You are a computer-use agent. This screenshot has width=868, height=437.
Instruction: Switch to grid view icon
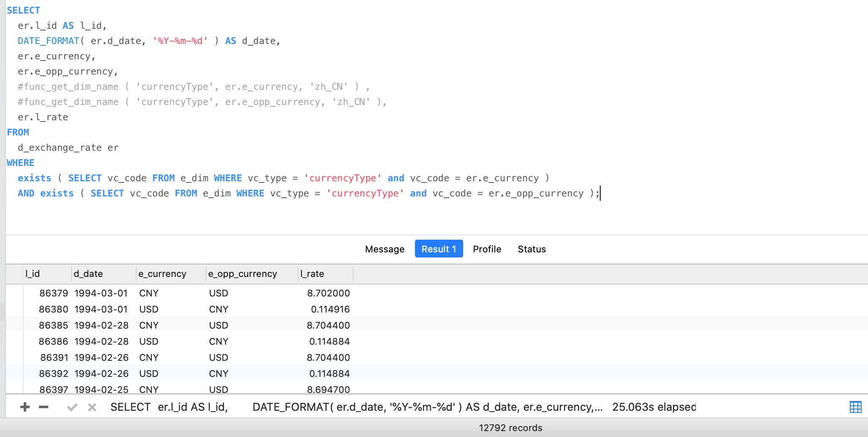pos(855,407)
